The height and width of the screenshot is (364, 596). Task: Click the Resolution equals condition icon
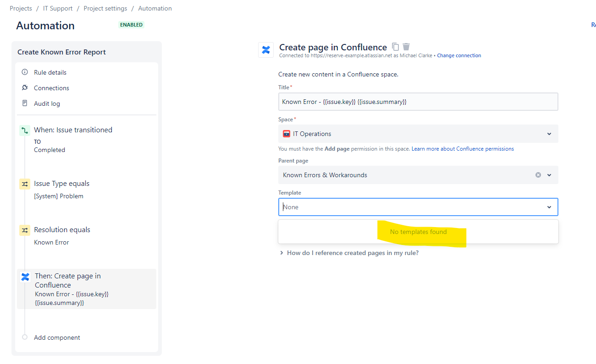(x=25, y=230)
